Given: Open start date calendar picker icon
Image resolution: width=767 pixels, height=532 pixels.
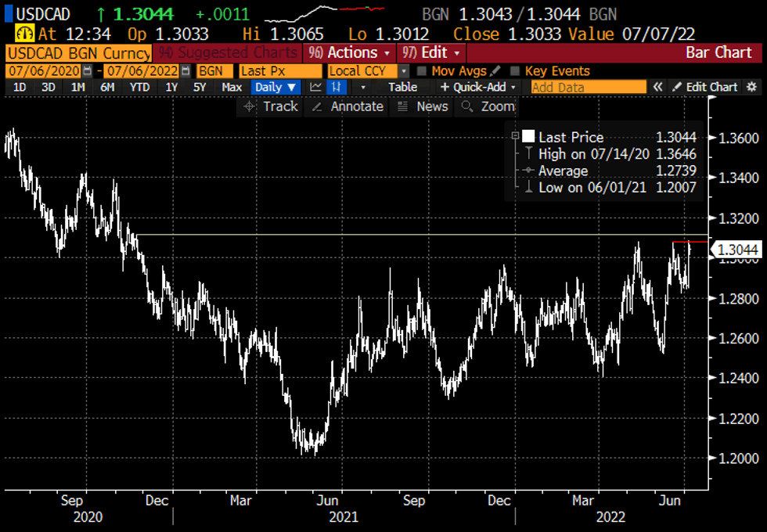Looking at the screenshot, I should [x=87, y=70].
